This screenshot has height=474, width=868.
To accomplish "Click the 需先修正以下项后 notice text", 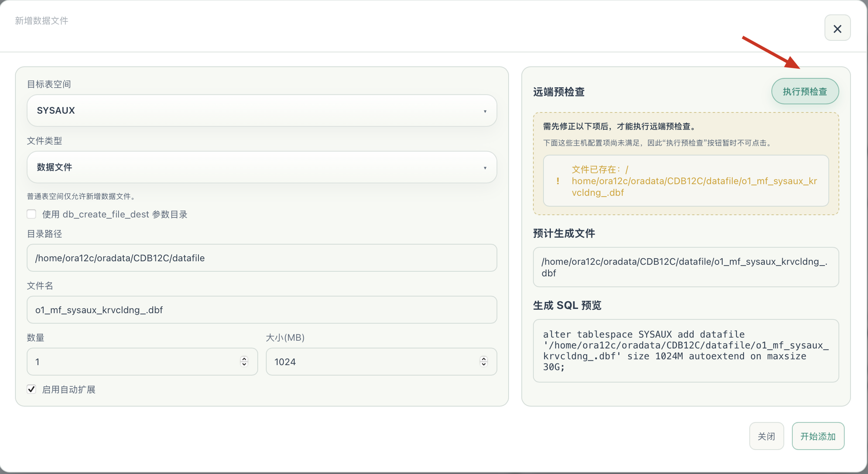I will pos(619,126).
